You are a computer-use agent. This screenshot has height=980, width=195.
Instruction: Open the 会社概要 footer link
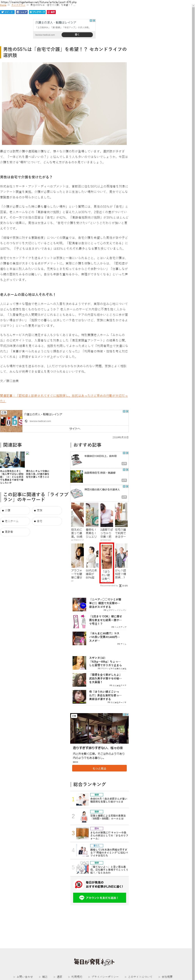(167, 976)
